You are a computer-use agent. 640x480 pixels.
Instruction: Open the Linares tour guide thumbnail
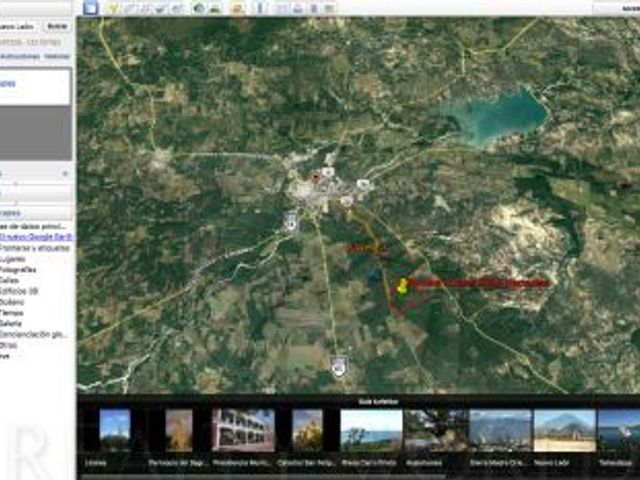[x=115, y=431]
